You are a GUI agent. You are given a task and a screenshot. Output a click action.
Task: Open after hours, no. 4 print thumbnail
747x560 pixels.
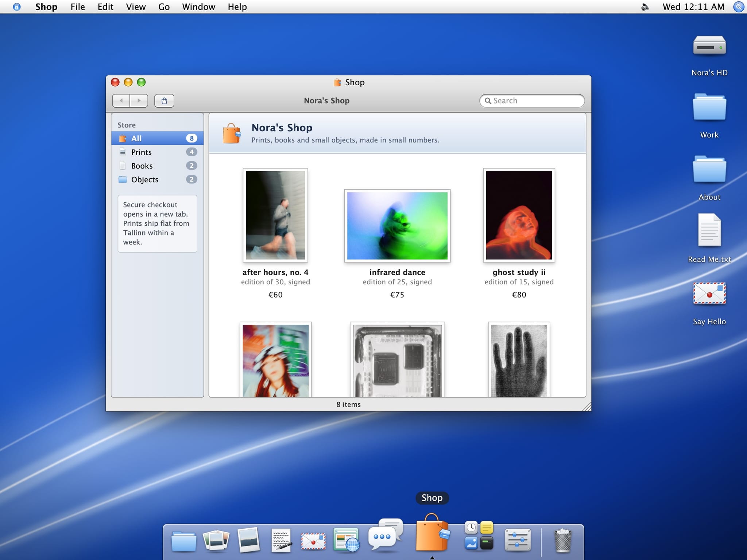[275, 215]
